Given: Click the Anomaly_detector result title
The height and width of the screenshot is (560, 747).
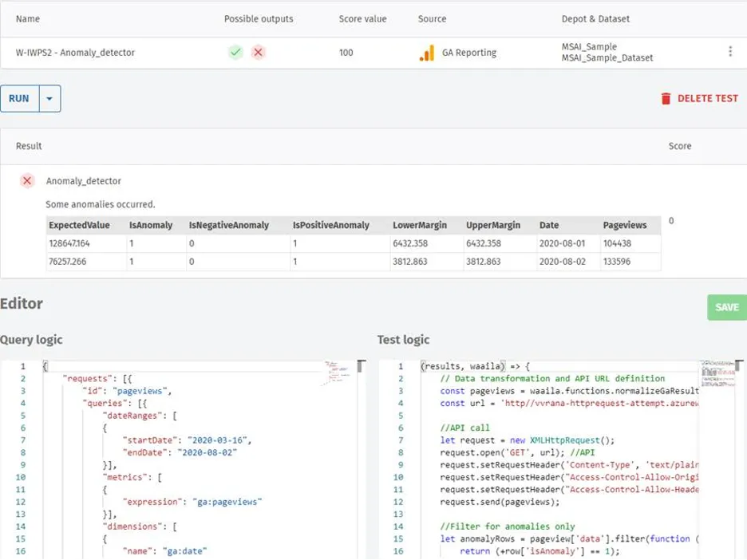Looking at the screenshot, I should point(83,181).
